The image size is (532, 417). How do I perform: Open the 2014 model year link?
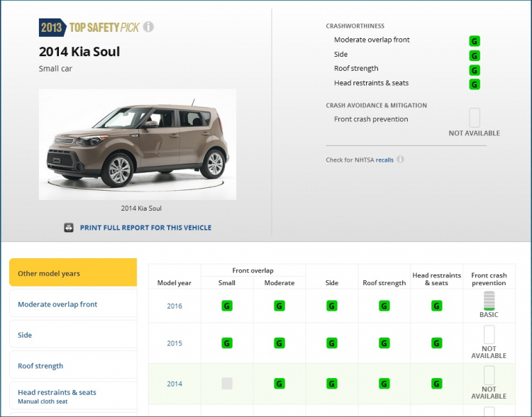tap(174, 384)
